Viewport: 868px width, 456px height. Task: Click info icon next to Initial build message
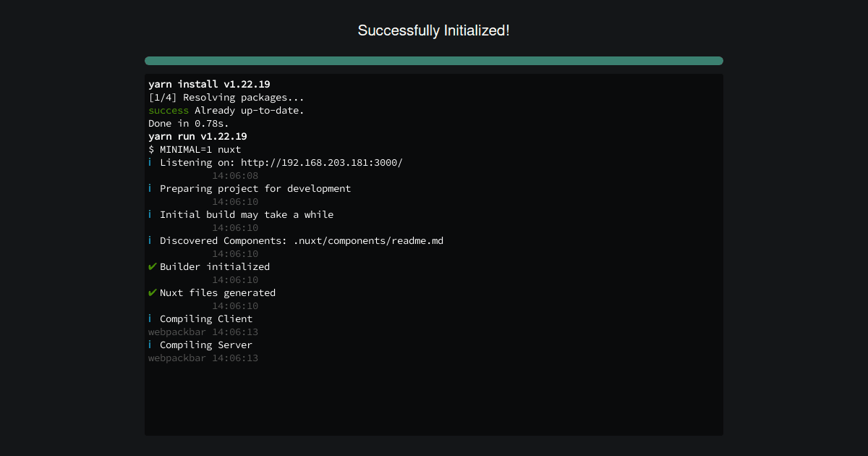click(x=150, y=214)
